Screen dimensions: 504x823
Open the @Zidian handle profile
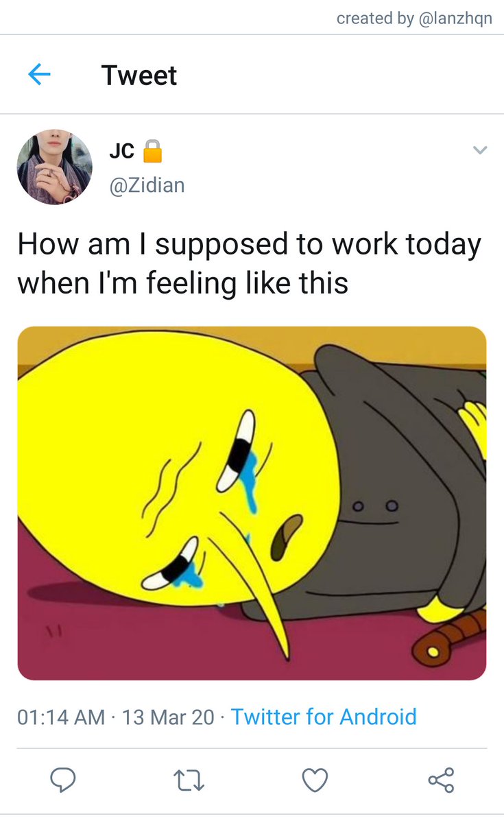[147, 184]
